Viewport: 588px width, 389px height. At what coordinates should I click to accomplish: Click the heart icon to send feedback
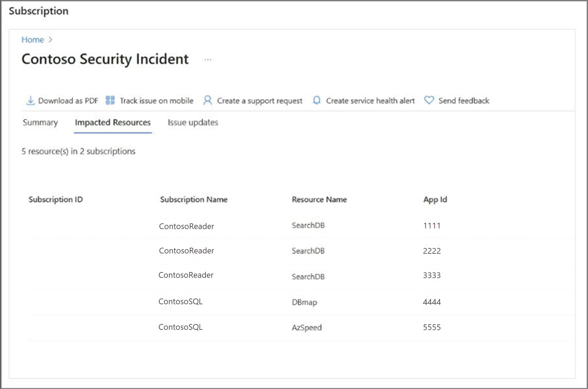[x=429, y=100]
